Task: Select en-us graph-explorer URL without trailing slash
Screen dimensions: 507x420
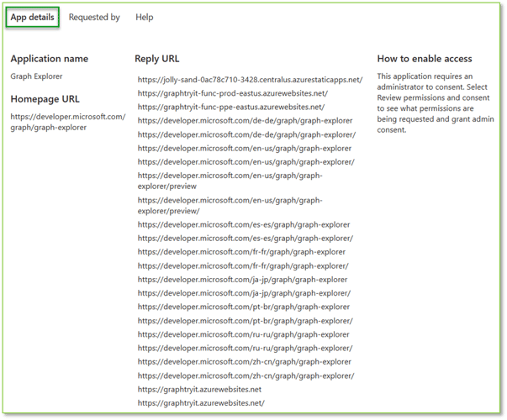Action: click(245, 149)
